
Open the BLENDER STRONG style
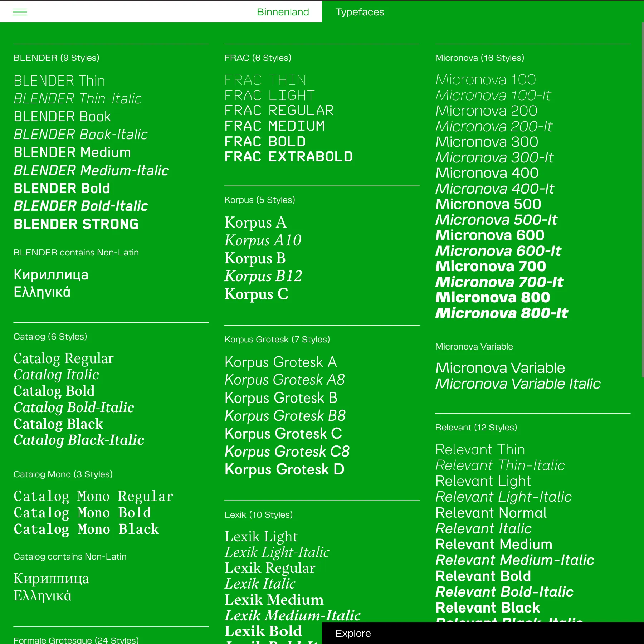click(x=75, y=224)
